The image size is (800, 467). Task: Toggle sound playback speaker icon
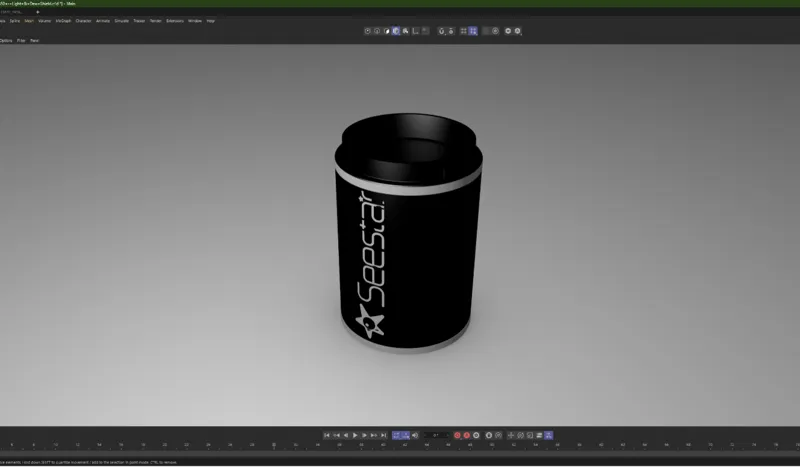(x=415, y=435)
